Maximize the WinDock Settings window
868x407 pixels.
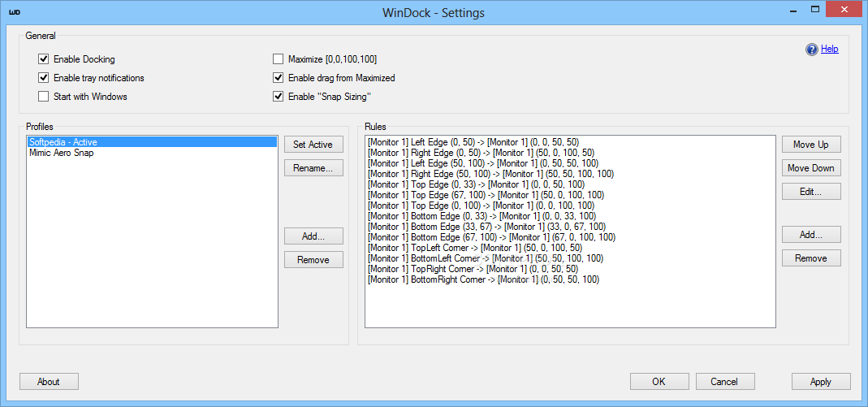[815, 10]
